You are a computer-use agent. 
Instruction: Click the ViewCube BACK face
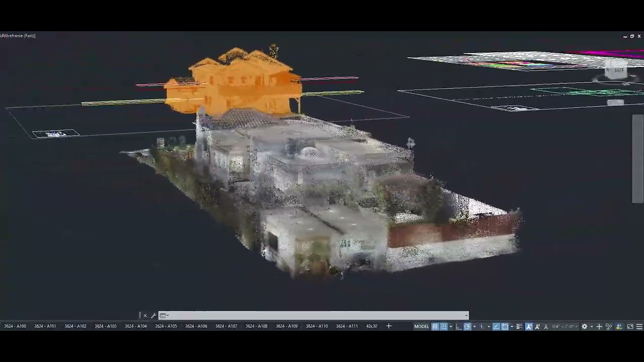tap(618, 71)
